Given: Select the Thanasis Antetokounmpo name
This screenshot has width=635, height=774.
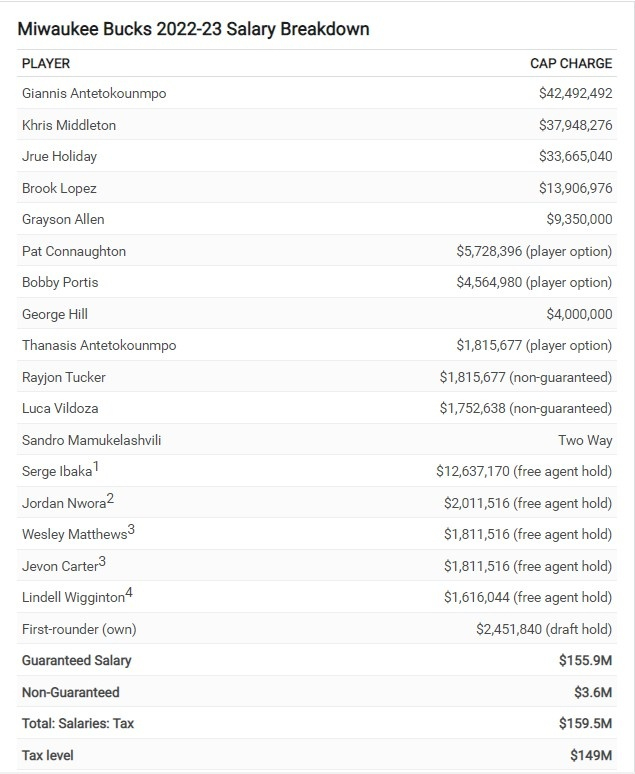Looking at the screenshot, I should click(x=99, y=345).
